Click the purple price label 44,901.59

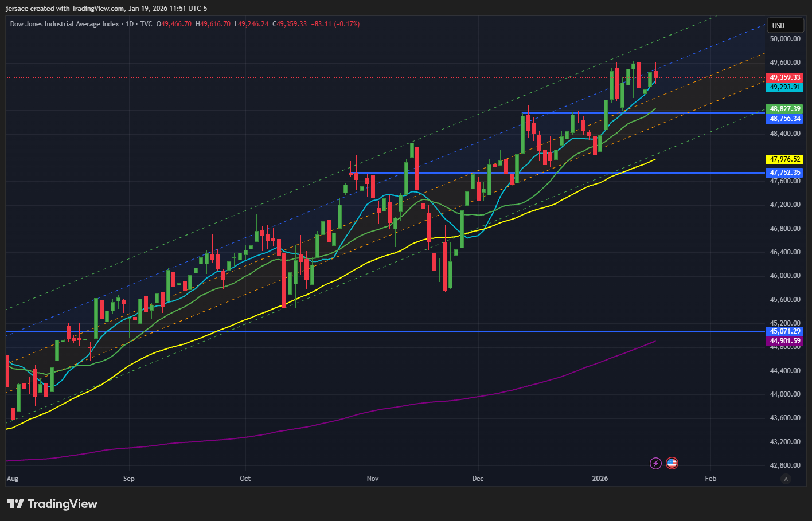click(x=784, y=341)
